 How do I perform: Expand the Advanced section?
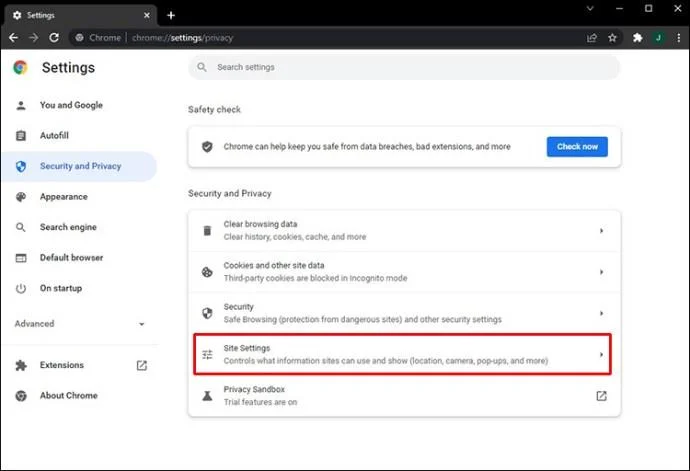[79, 324]
